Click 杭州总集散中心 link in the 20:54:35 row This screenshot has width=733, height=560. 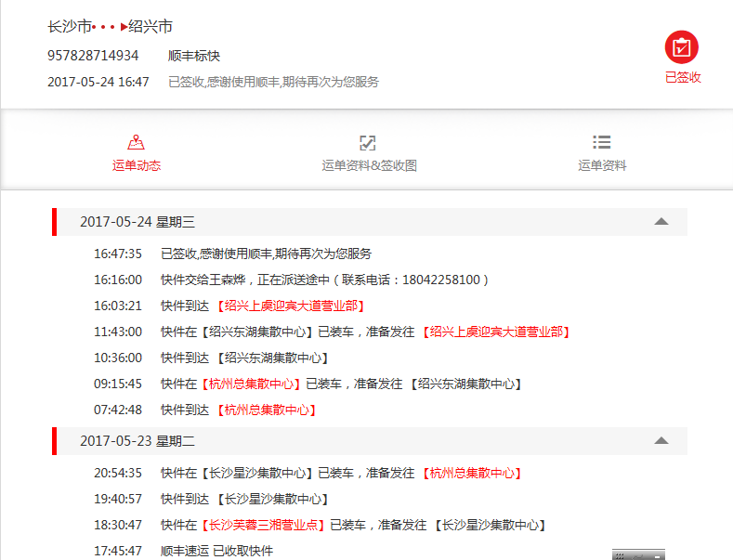pyautogui.click(x=472, y=473)
